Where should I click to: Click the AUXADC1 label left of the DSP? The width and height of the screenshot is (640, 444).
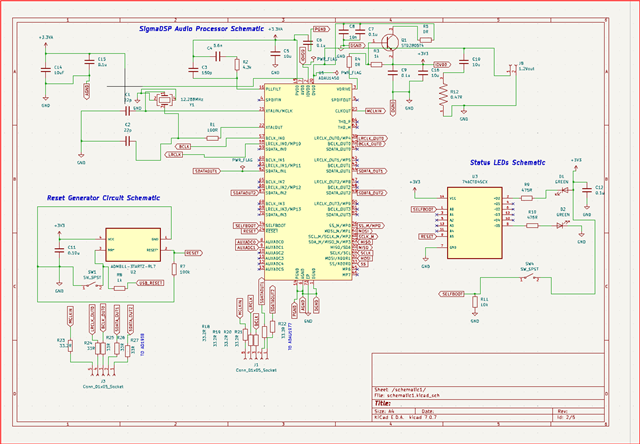[x=246, y=247]
